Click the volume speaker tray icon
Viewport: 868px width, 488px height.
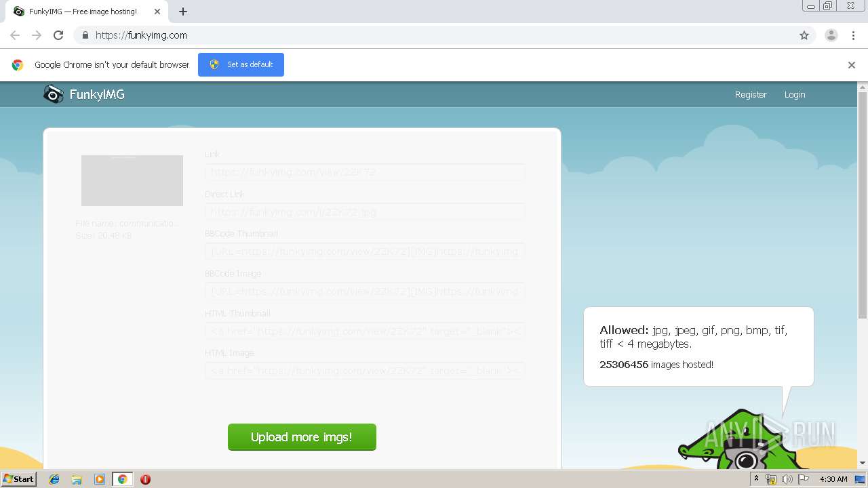pyautogui.click(x=787, y=479)
